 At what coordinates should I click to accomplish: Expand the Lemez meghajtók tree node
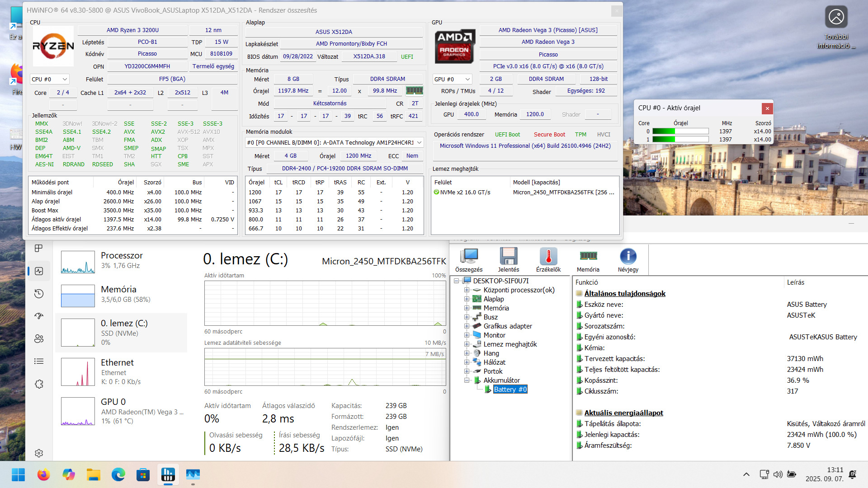click(x=467, y=344)
